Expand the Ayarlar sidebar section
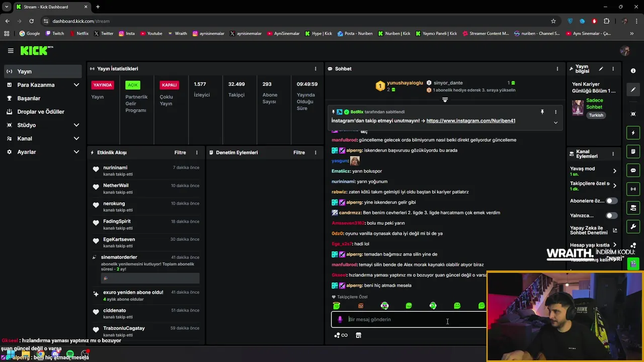The image size is (644, 362). [x=76, y=152]
